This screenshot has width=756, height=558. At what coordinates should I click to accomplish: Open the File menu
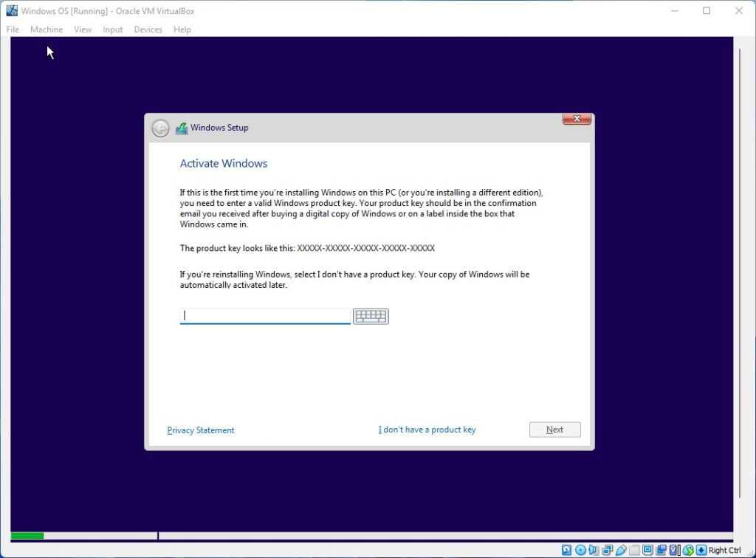(13, 30)
